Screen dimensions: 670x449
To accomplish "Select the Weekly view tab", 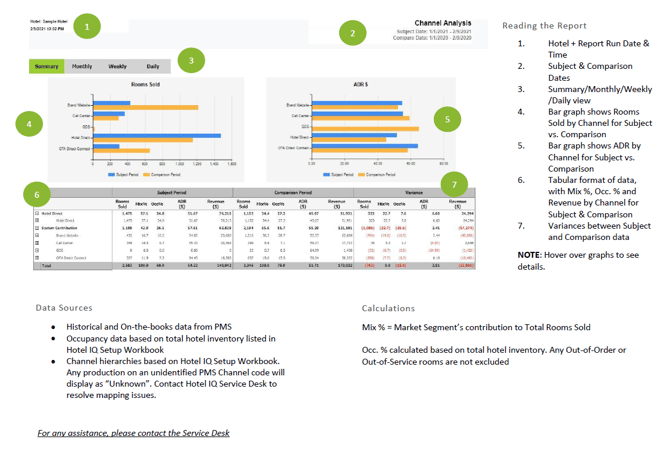I will [118, 66].
